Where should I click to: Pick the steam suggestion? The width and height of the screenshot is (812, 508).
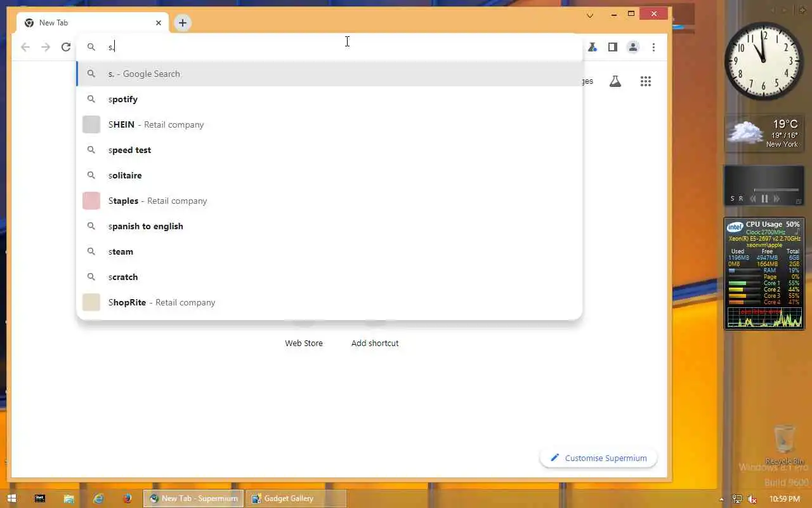329,251
